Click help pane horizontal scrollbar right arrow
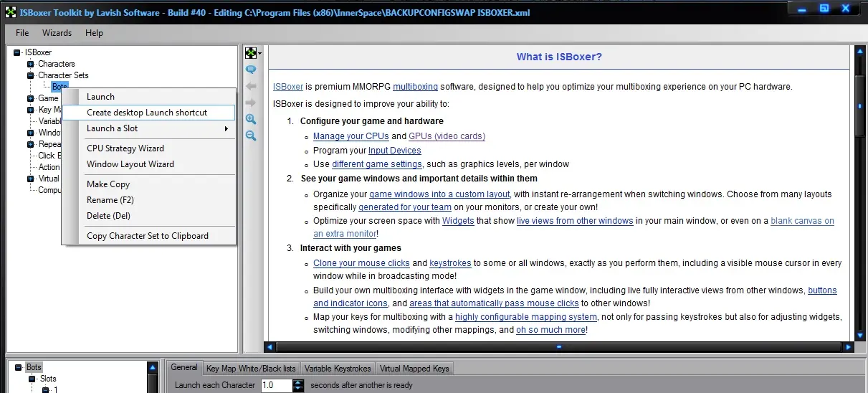868x393 pixels. [x=848, y=347]
